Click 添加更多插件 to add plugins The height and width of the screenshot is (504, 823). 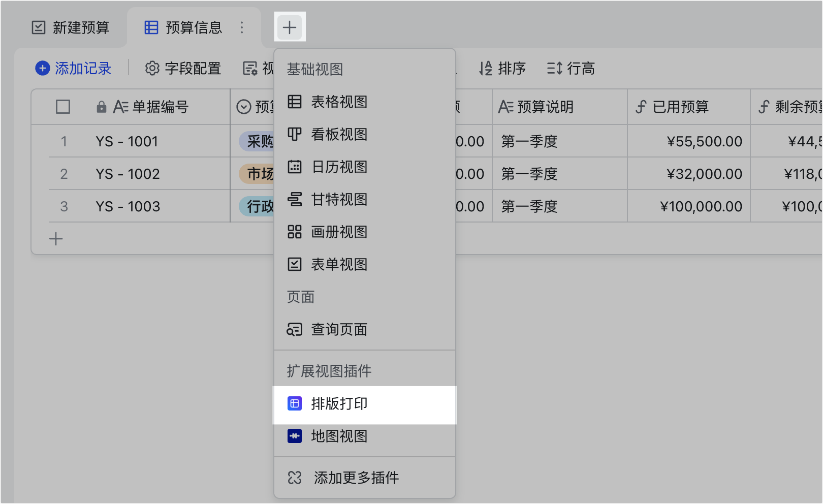356,478
